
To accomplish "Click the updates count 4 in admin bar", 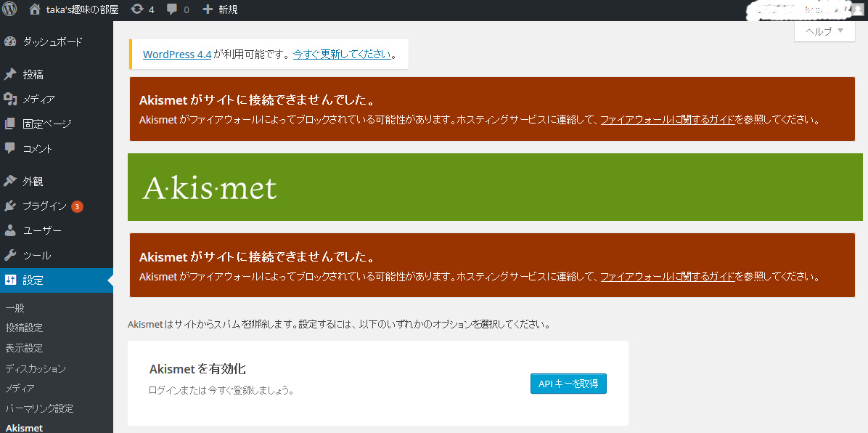I will click(151, 10).
